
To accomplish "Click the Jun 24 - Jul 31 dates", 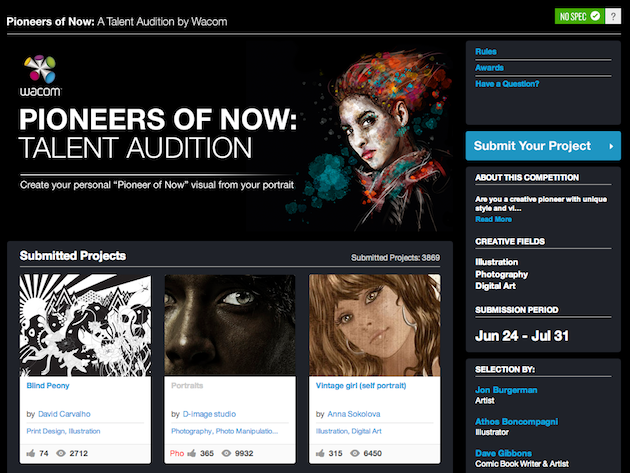I will (x=522, y=336).
